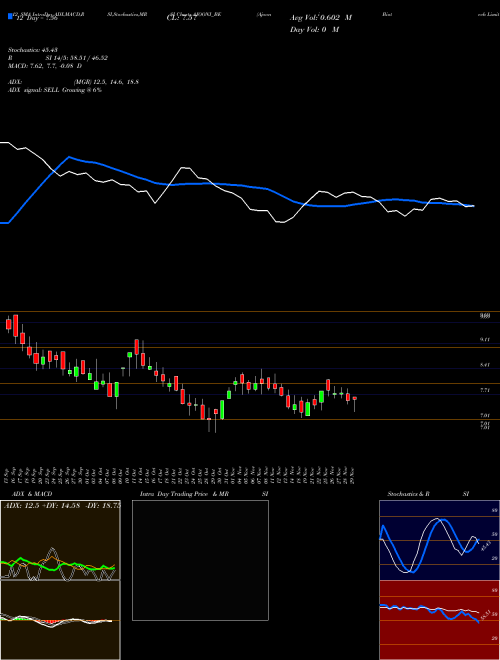Click the 9.11 price axis label
This screenshot has height=660, width=500.
(485, 339)
